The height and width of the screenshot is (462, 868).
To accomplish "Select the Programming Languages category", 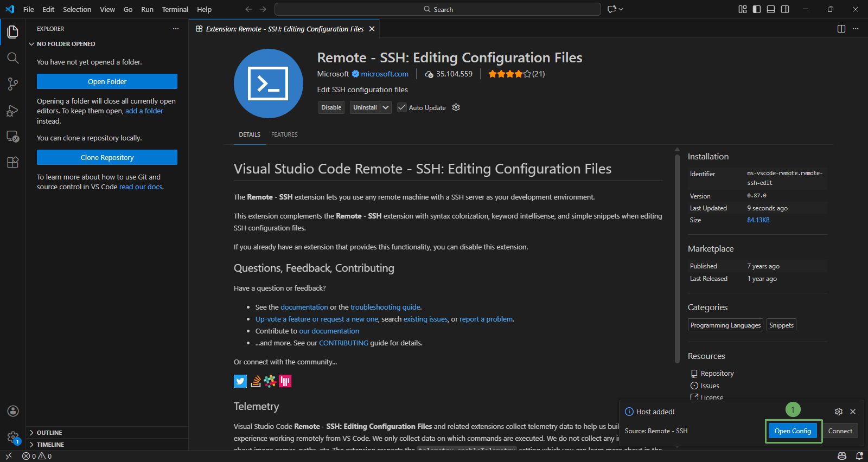I will [x=725, y=325].
